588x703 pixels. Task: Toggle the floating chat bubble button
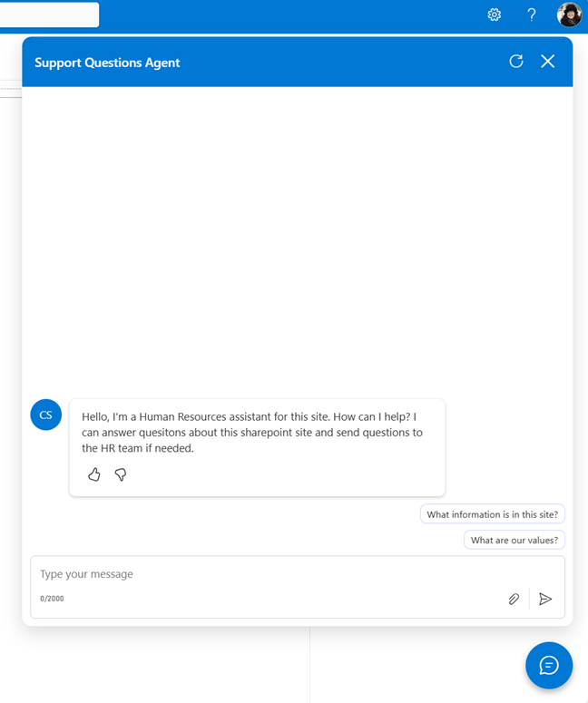point(549,665)
